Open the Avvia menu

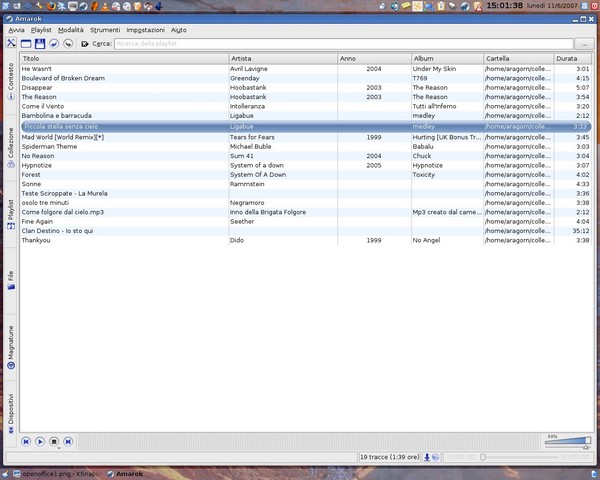tap(16, 30)
